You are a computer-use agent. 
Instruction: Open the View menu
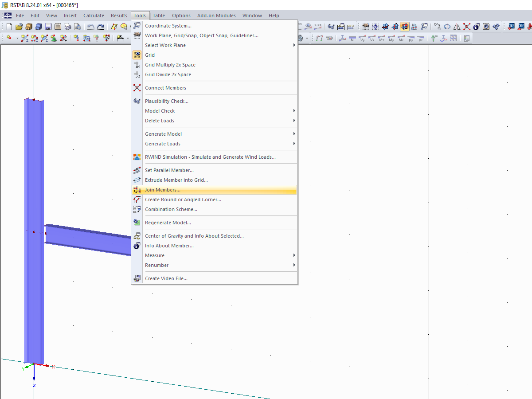[51, 16]
